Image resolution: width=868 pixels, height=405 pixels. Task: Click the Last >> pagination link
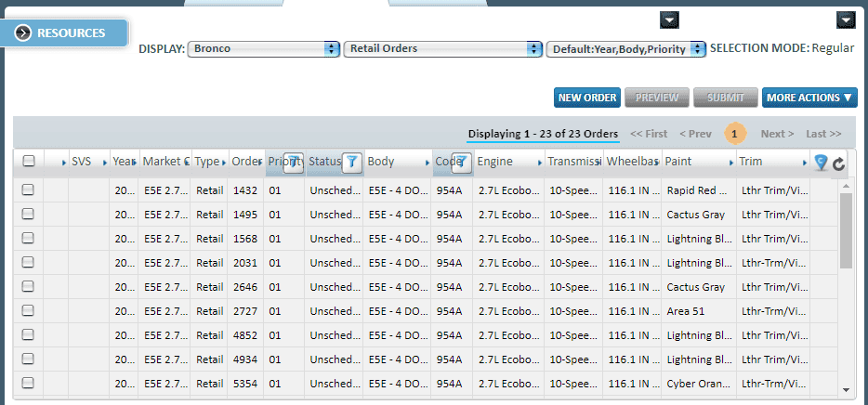823,134
